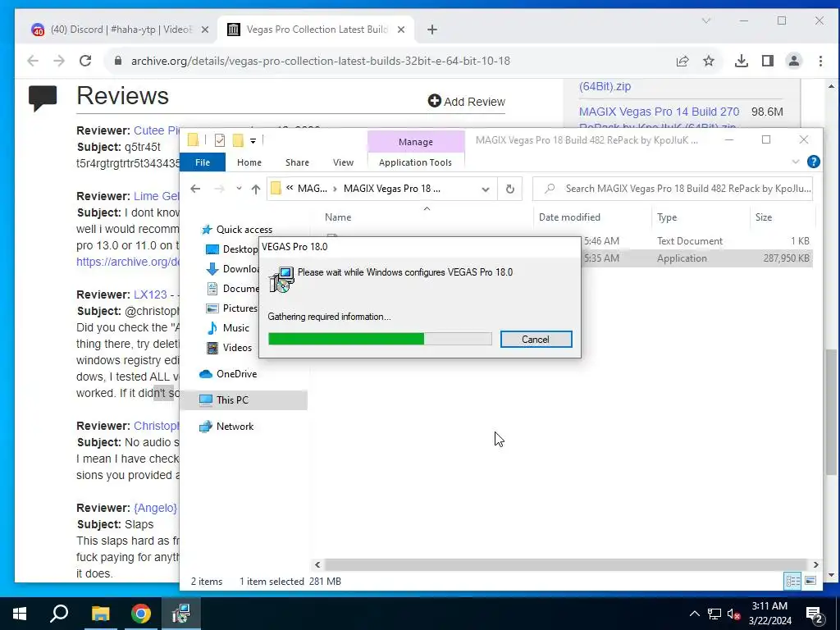The image size is (840, 630).
Task: Share this page icon in Chrome
Action: click(682, 61)
